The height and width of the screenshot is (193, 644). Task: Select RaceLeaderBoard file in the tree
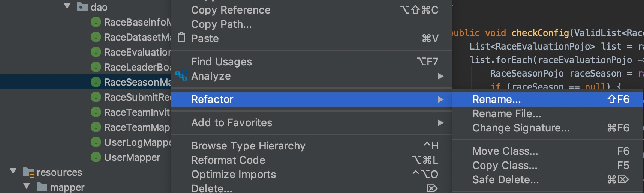137,67
